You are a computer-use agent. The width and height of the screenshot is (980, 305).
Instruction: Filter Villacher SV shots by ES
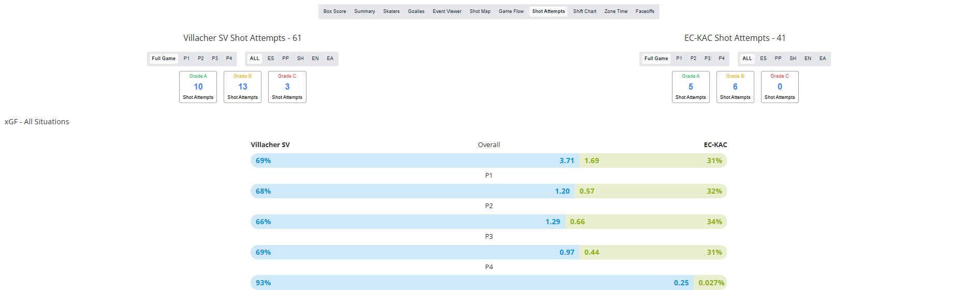[x=271, y=59]
